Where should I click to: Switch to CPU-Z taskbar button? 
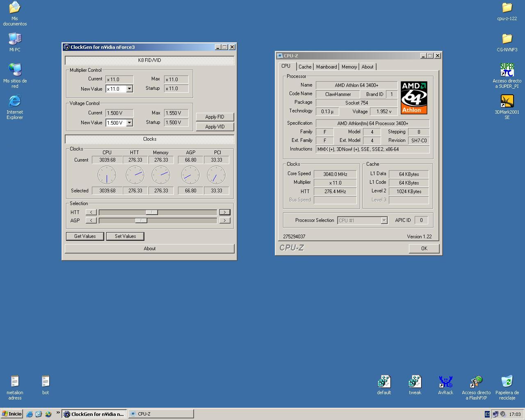click(161, 414)
